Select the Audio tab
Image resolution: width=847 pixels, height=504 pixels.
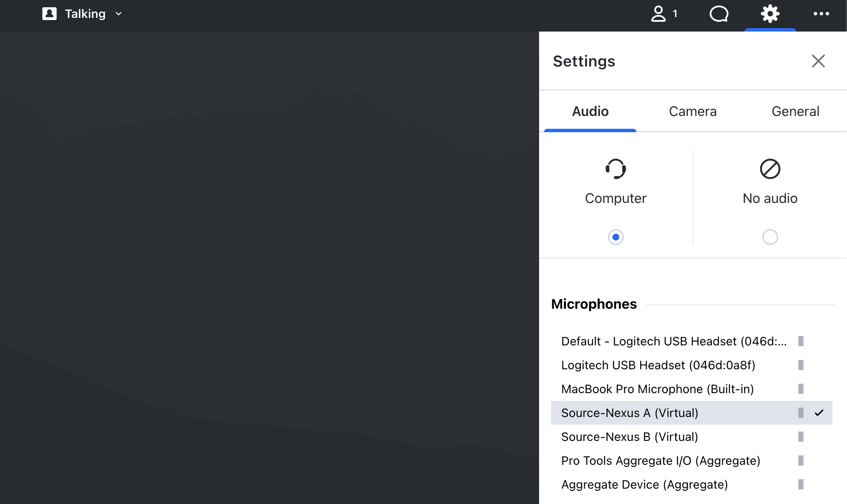coord(590,111)
